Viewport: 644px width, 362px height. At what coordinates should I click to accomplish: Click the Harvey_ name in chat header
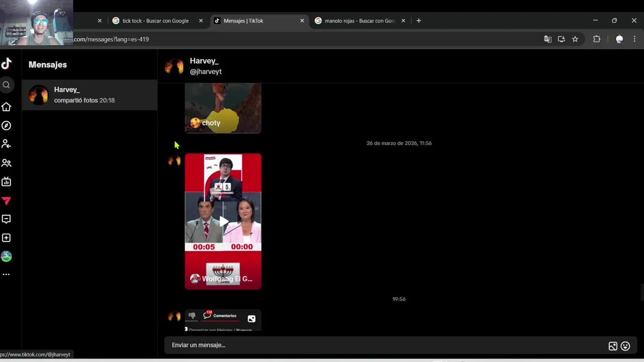[x=204, y=61]
